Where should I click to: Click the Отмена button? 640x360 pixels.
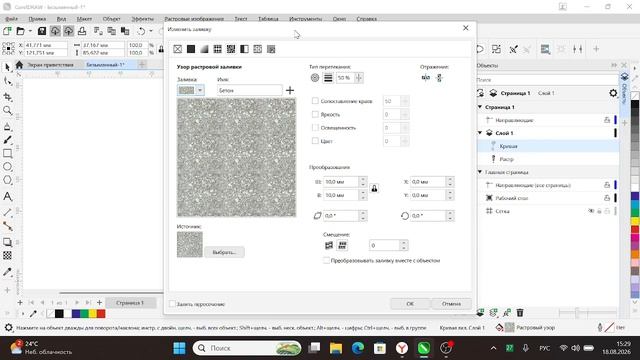pyautogui.click(x=451, y=304)
